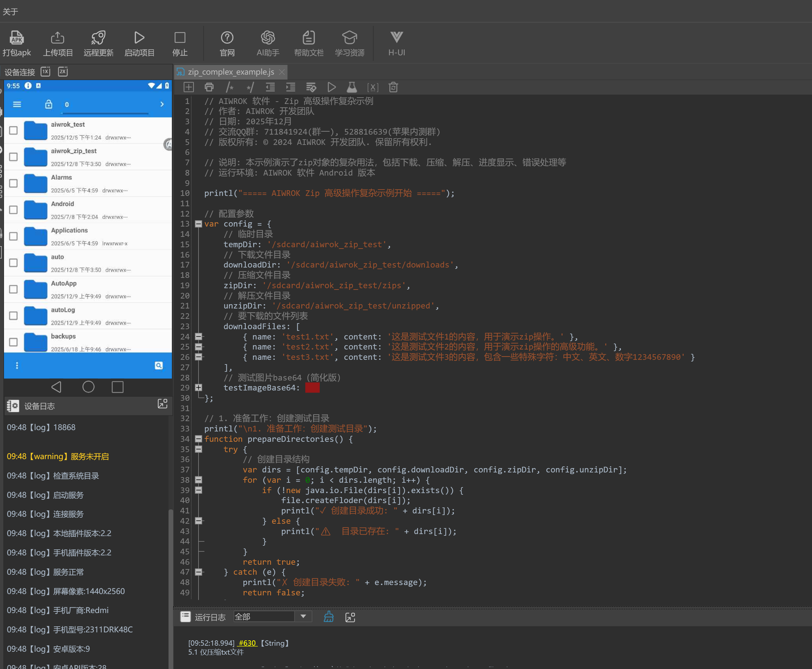Tick the Android folder checkbox
The height and width of the screenshot is (669, 812).
tap(13, 210)
